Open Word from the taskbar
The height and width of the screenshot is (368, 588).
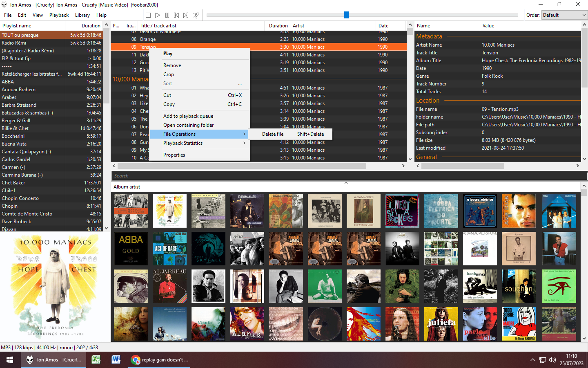116,360
